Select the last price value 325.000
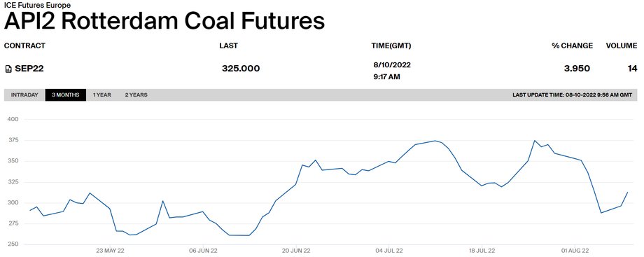 241,69
